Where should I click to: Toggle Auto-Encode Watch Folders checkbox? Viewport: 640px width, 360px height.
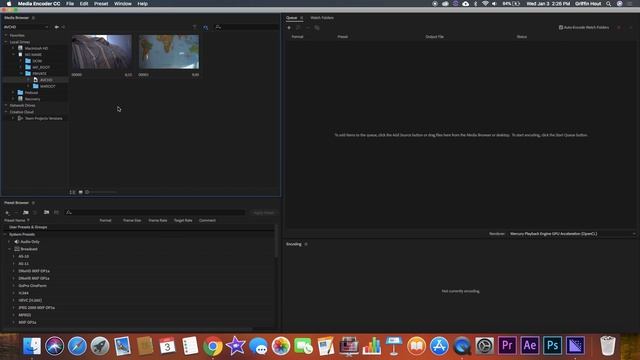click(561, 27)
